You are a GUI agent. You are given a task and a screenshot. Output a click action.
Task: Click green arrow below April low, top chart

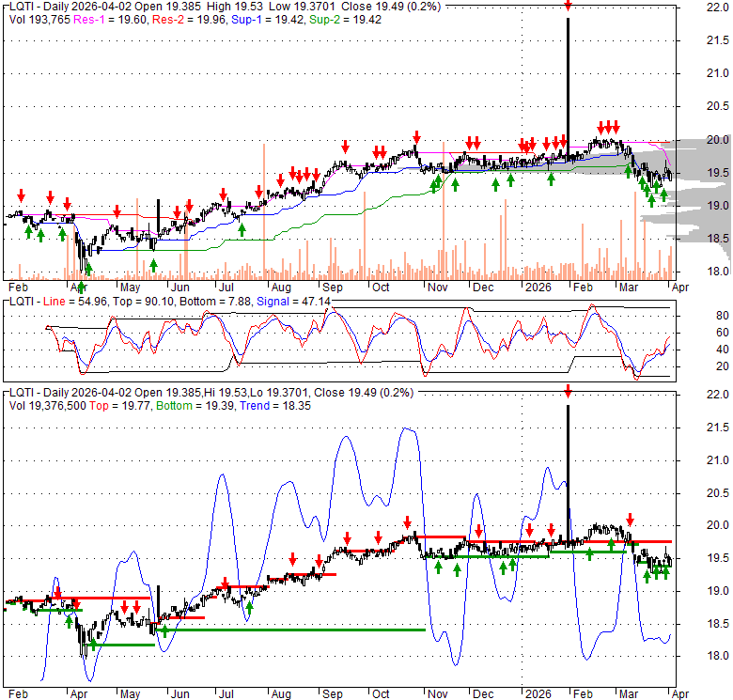pos(87,268)
